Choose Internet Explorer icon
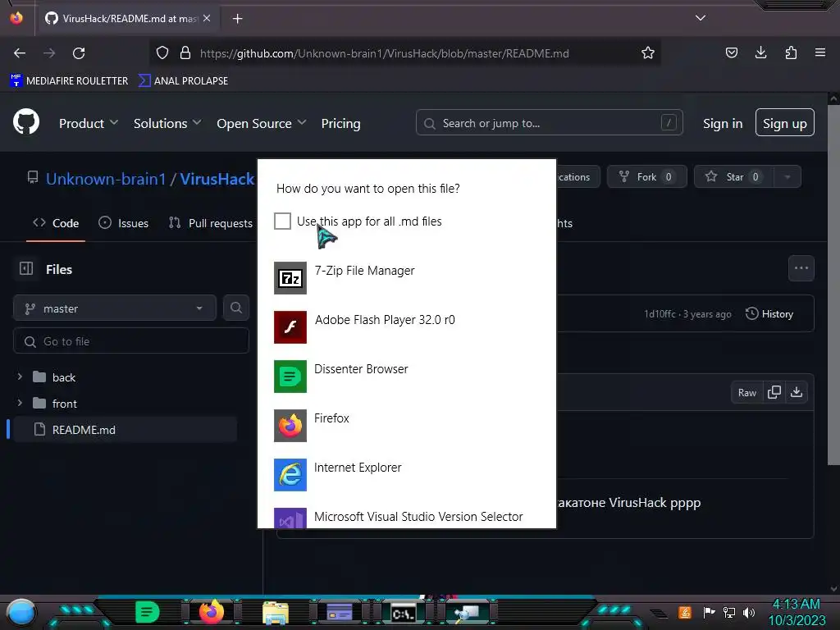The width and height of the screenshot is (840, 630). pos(290,475)
